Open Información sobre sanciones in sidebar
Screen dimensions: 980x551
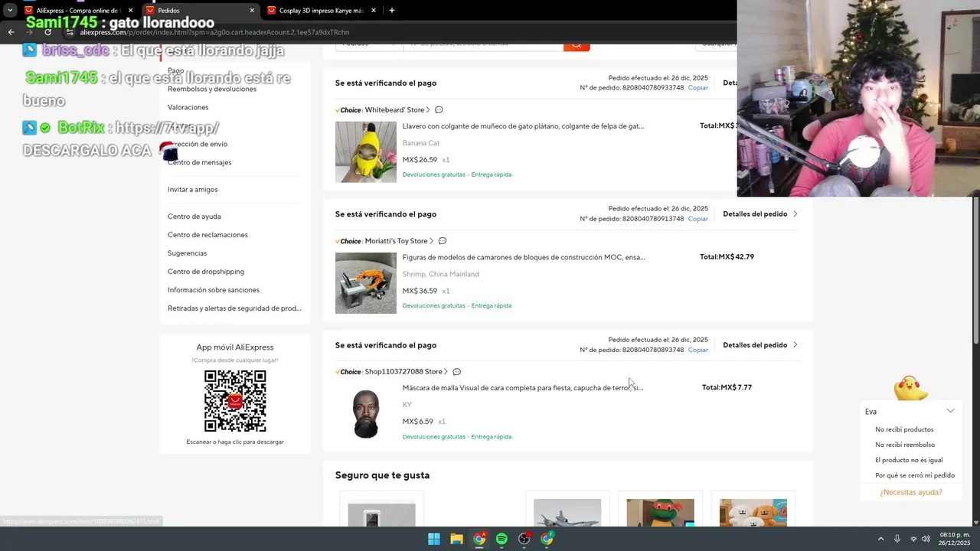tap(214, 290)
